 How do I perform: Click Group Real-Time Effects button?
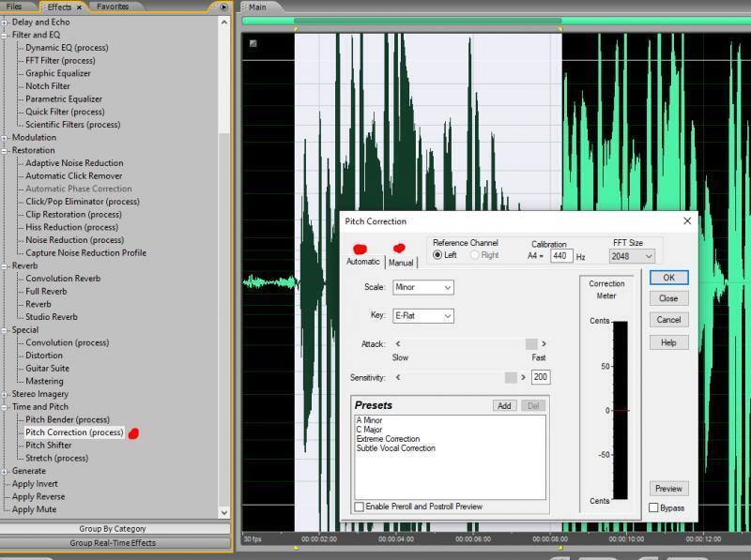(x=115, y=543)
